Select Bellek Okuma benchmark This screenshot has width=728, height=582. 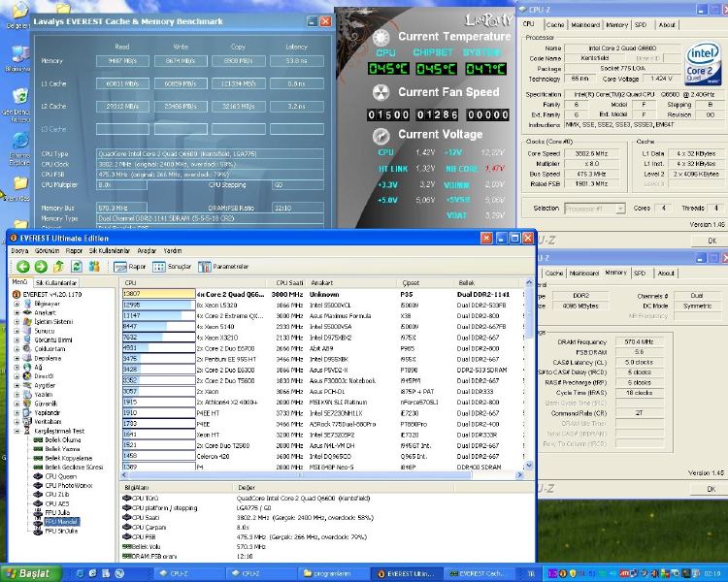[63, 440]
